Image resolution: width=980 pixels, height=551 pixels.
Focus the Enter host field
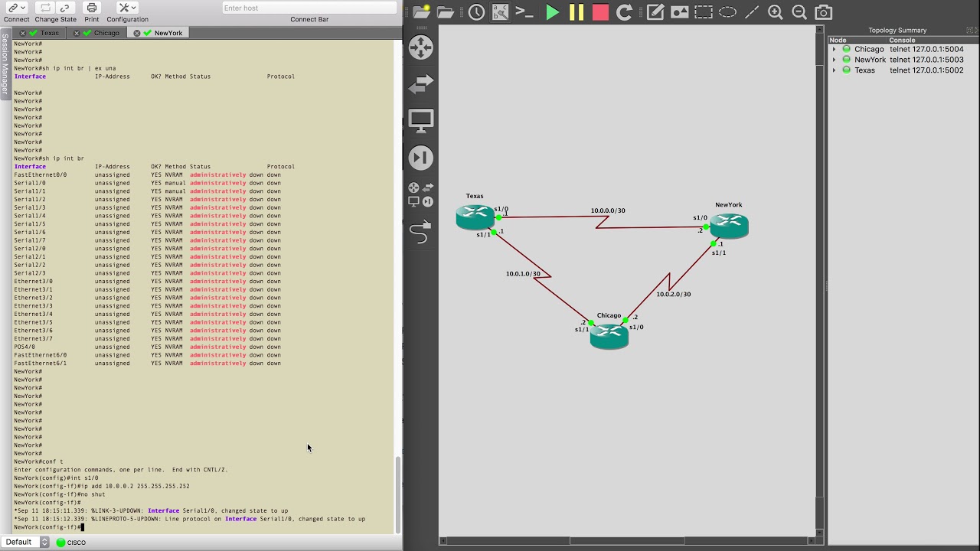[x=309, y=8]
